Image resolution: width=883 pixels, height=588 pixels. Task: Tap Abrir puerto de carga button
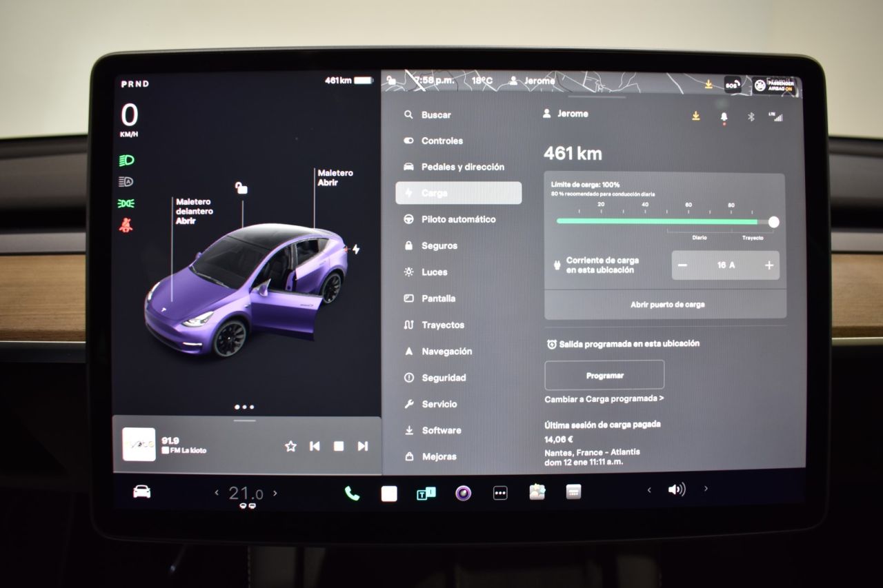[x=666, y=304]
